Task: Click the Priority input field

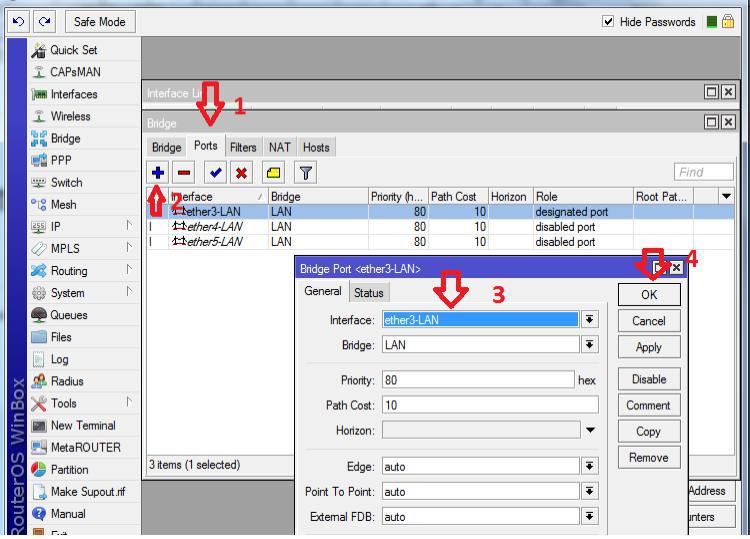Action: tap(478, 380)
